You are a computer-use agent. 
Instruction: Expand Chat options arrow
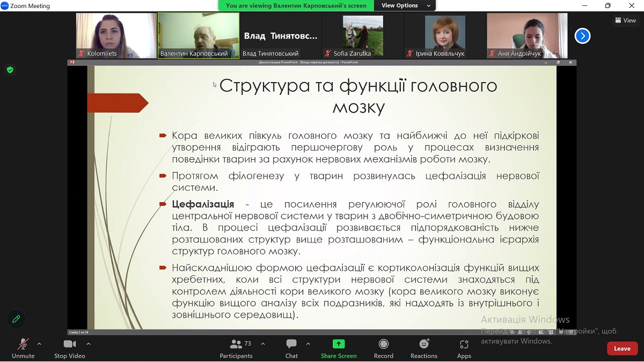(x=308, y=344)
